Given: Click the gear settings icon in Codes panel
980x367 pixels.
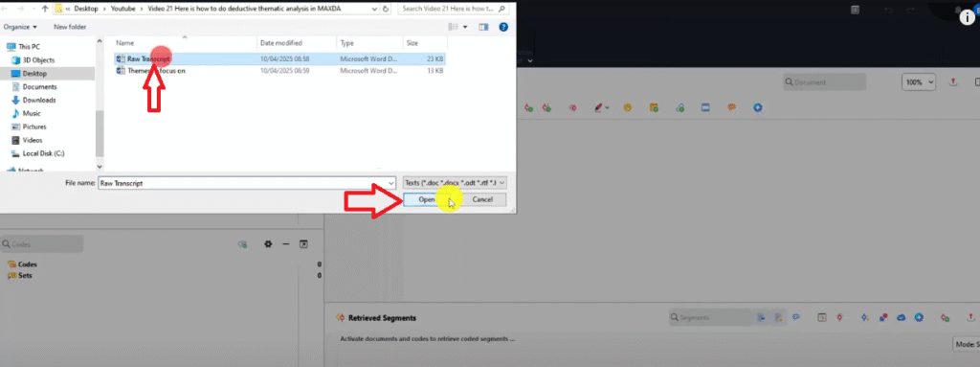Looking at the screenshot, I should 268,243.
